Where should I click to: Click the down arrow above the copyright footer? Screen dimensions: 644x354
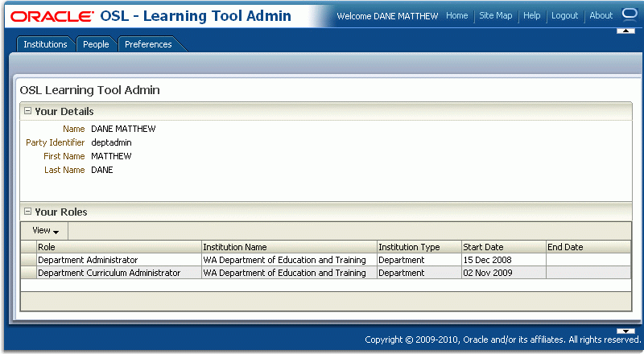pos(625,331)
